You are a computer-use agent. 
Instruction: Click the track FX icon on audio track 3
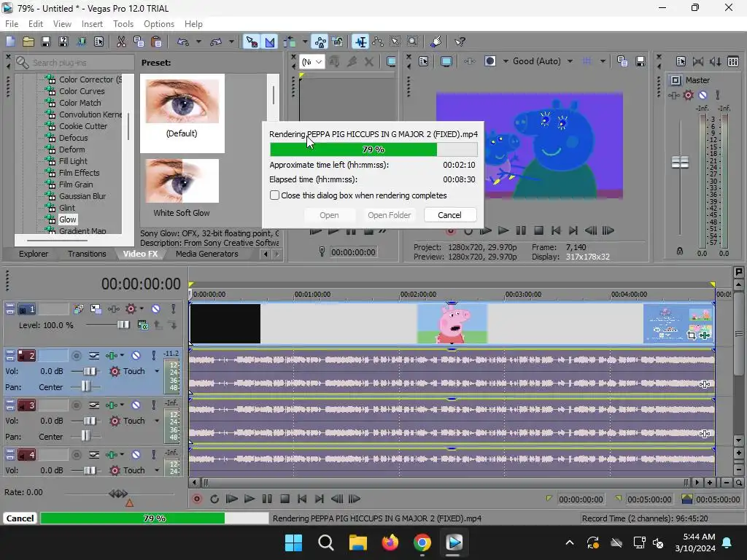coord(112,405)
